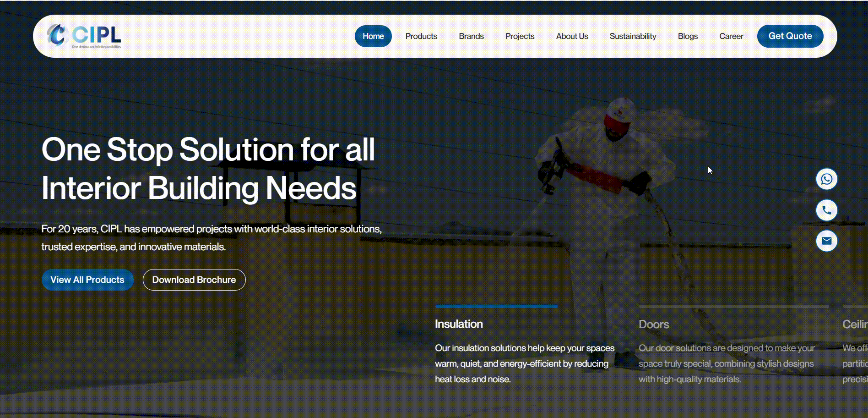The width and height of the screenshot is (868, 418).
Task: Click Download Brochure button
Action: point(194,280)
